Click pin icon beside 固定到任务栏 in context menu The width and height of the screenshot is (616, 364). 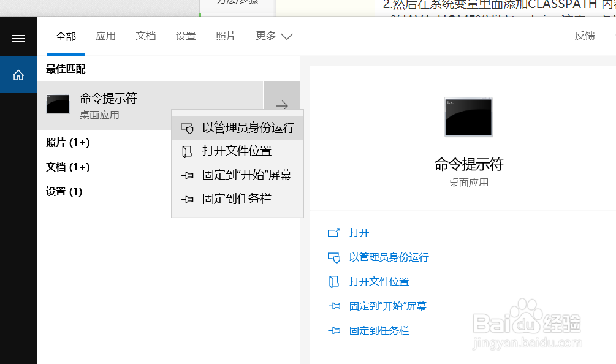187,200
